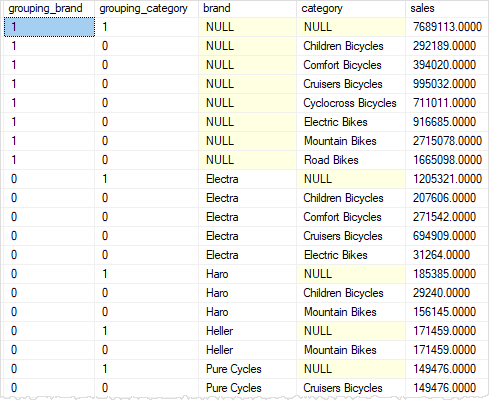Select the sales value 2715078.0000
This screenshot has height=400, width=489.
click(447, 141)
